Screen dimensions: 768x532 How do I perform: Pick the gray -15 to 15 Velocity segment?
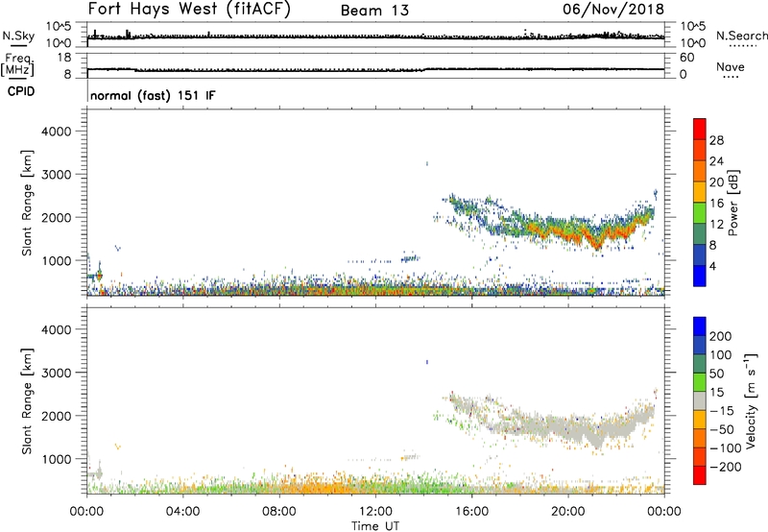point(700,400)
